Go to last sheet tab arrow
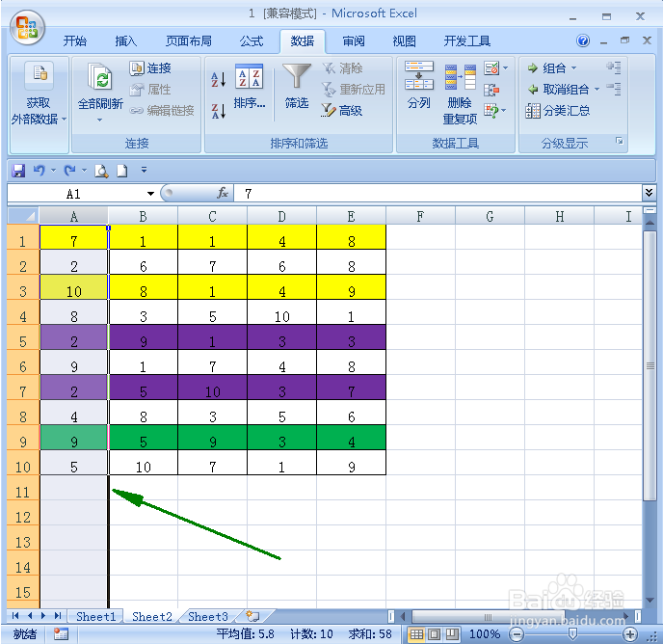Screen dimensions: 663x644 [58, 616]
